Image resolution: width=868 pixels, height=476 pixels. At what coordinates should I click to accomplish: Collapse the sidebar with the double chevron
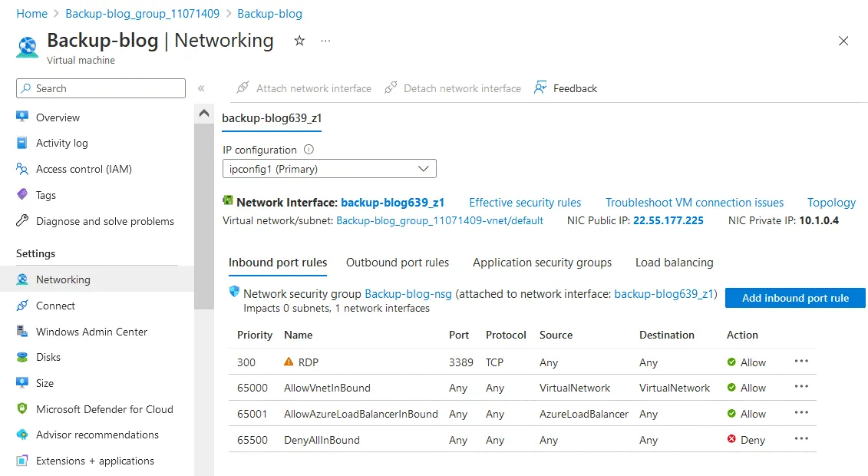[202, 88]
